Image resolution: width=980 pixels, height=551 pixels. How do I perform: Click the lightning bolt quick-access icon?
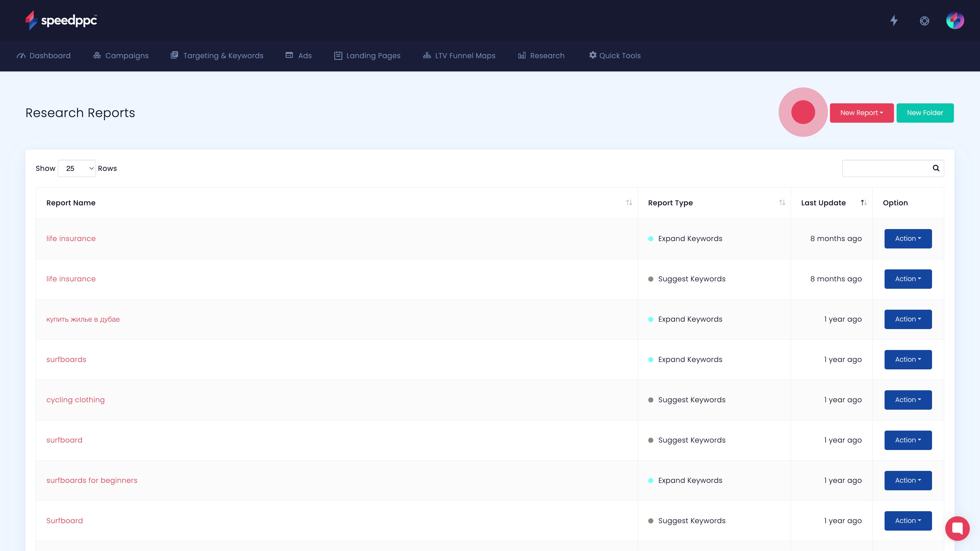[894, 20]
